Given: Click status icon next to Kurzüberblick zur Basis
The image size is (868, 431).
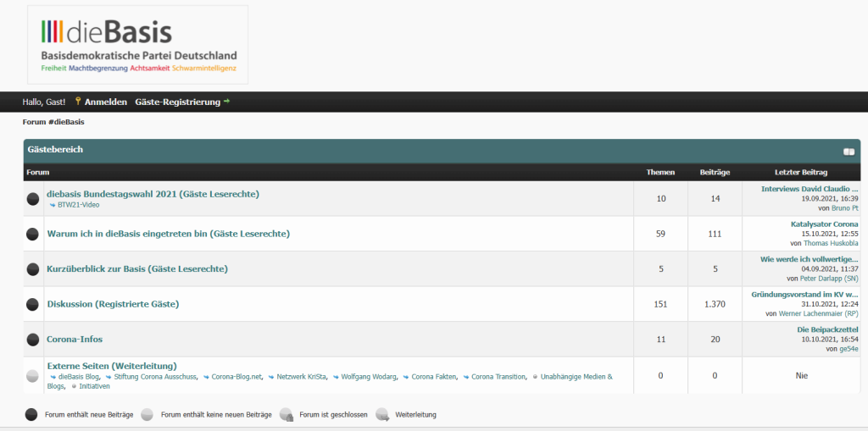Looking at the screenshot, I should 33,269.
